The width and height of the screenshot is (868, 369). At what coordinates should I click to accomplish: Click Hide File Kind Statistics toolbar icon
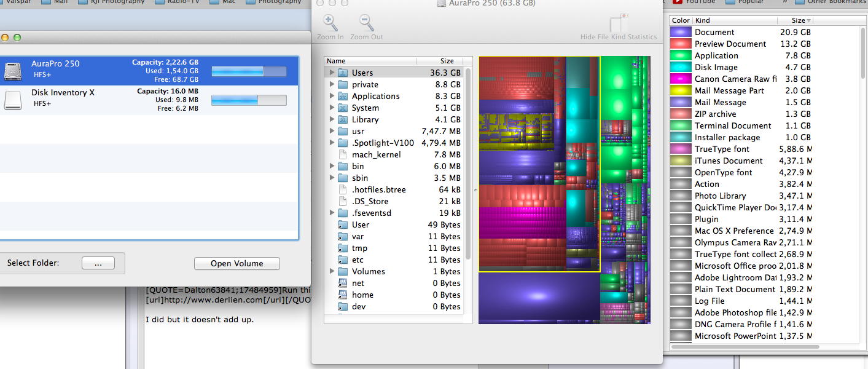tap(618, 23)
